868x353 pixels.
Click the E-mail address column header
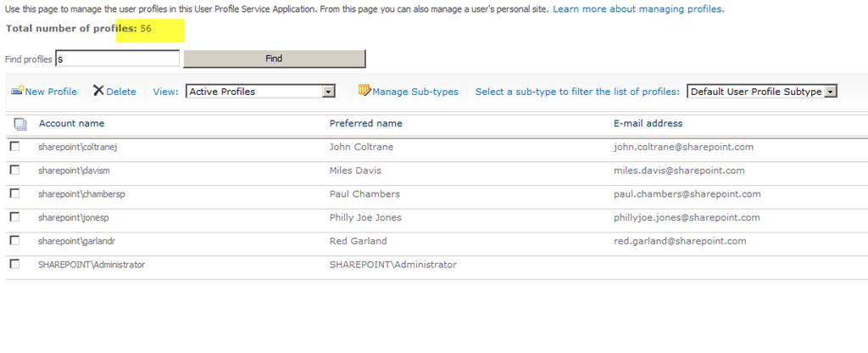(x=648, y=124)
